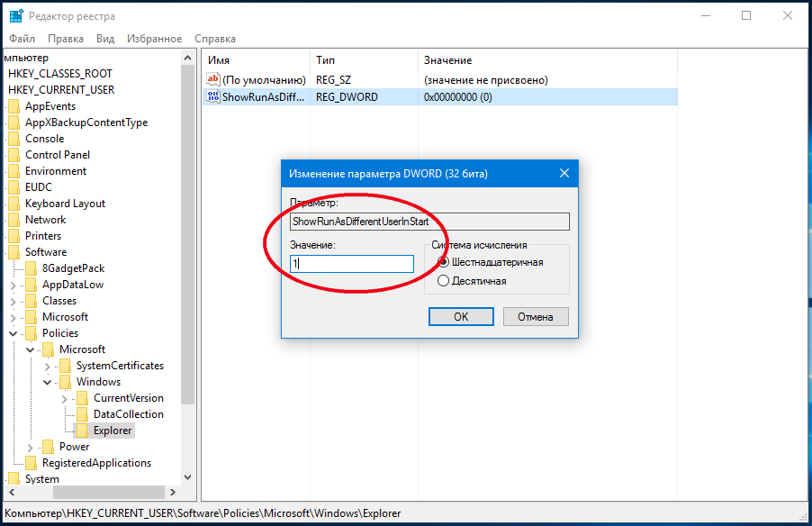Click the Registry Editor app icon in title bar
This screenshot has width=812, height=526.
16,16
